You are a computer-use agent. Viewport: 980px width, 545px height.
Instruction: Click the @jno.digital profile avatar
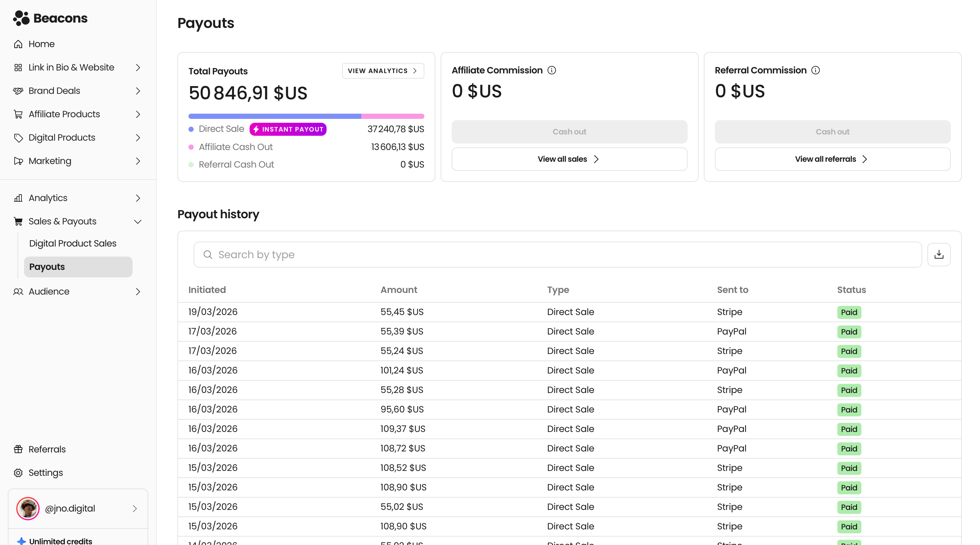coord(28,508)
